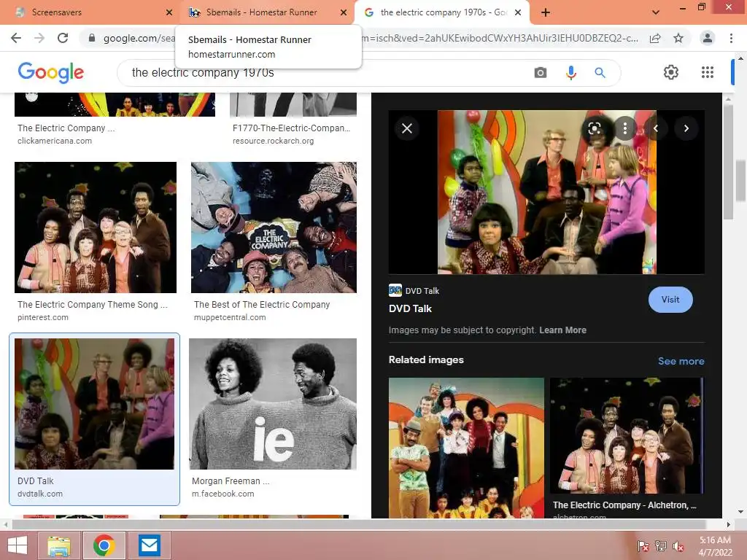Image resolution: width=747 pixels, height=560 pixels.
Task: Click the pinterest.com source text
Action: [x=43, y=318]
